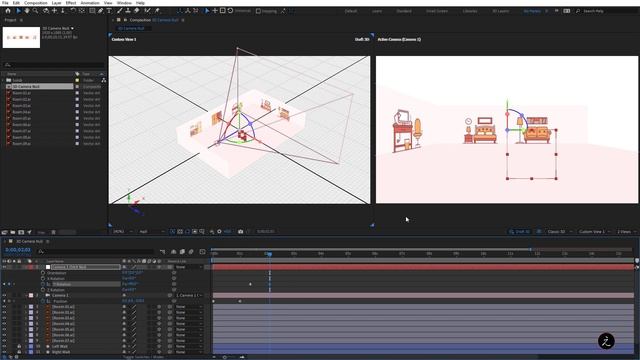The image size is (640, 360).
Task: Enable frame blending switch for the timeline
Action: point(182,251)
